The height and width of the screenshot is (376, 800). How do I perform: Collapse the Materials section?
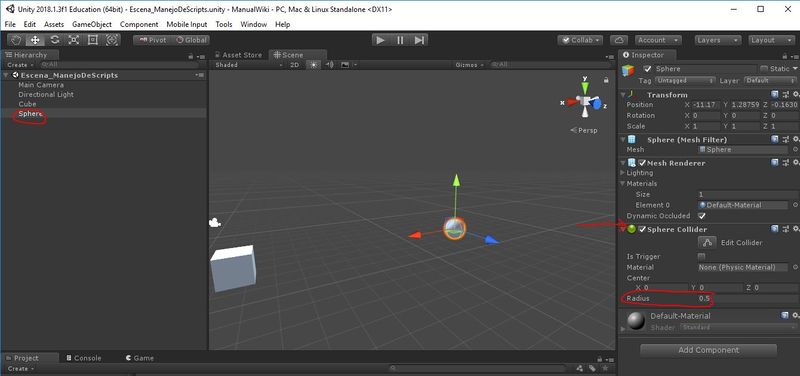click(623, 184)
